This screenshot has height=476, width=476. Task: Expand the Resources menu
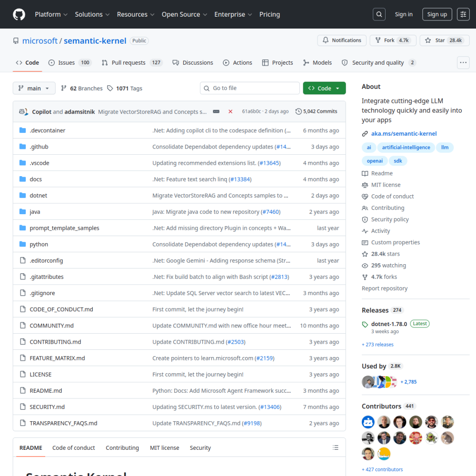(x=135, y=14)
